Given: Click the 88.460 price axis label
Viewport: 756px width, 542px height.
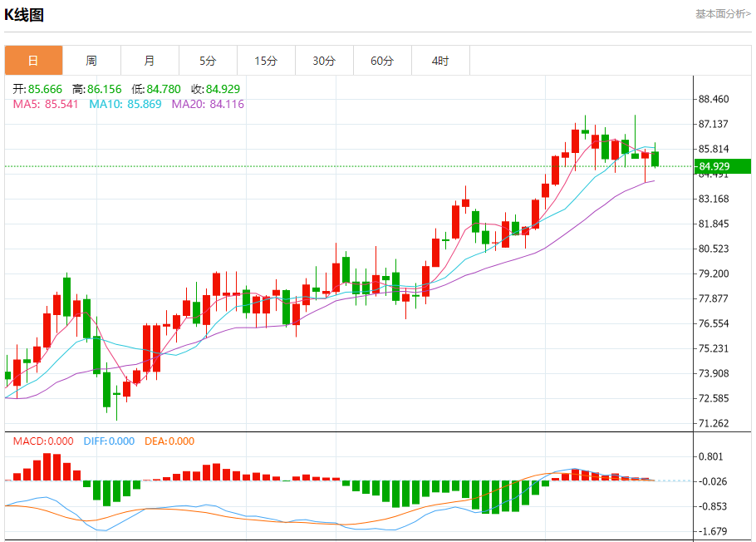Looking at the screenshot, I should tap(714, 100).
